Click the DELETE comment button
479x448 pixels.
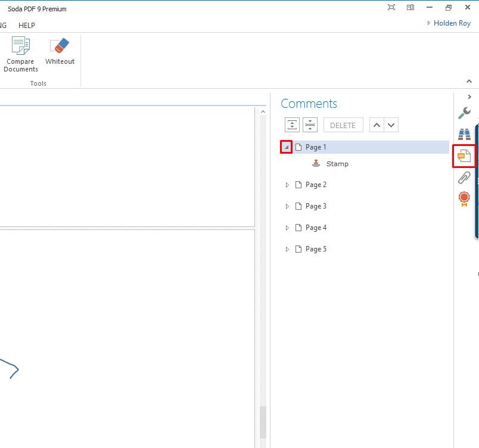coord(343,125)
